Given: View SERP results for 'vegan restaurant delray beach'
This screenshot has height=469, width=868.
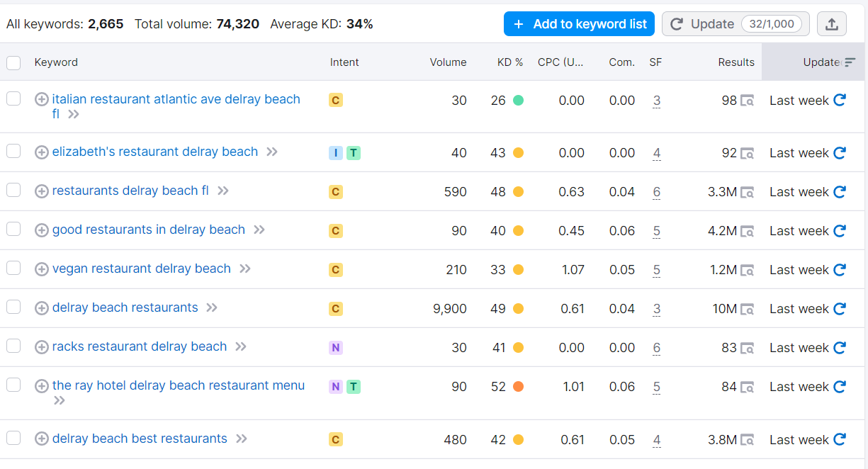Looking at the screenshot, I should (x=747, y=270).
